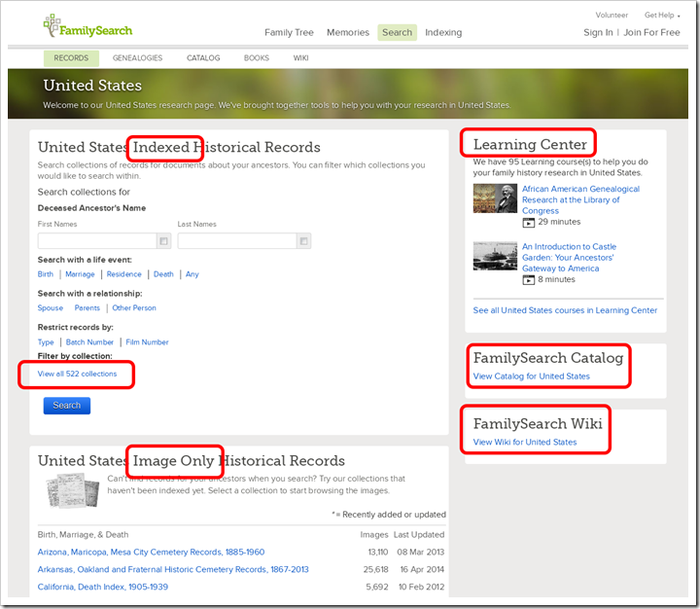Open View Wiki for United States
Image resolution: width=700 pixels, height=609 pixels.
pyautogui.click(x=525, y=443)
